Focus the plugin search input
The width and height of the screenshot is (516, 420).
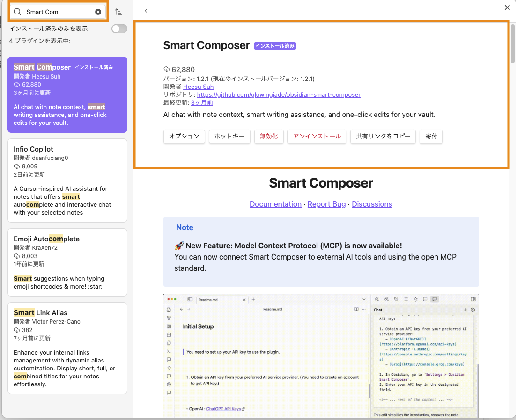(58, 12)
